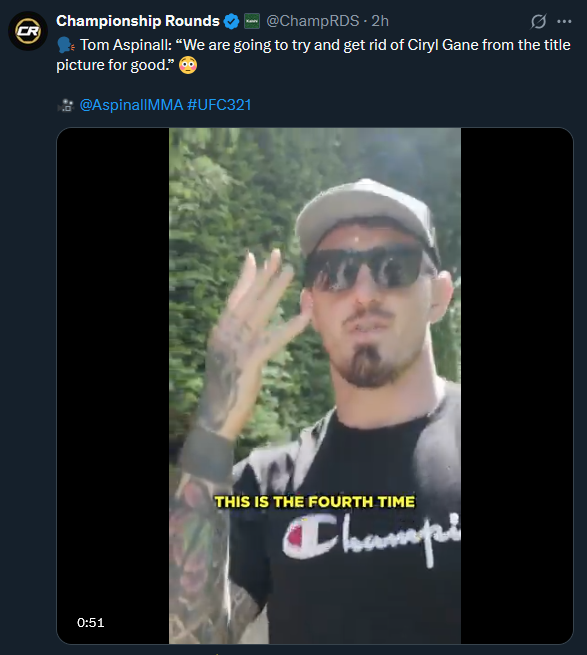Click the Champion logo on the shirt
The width and height of the screenshot is (587, 655).
pos(371,540)
